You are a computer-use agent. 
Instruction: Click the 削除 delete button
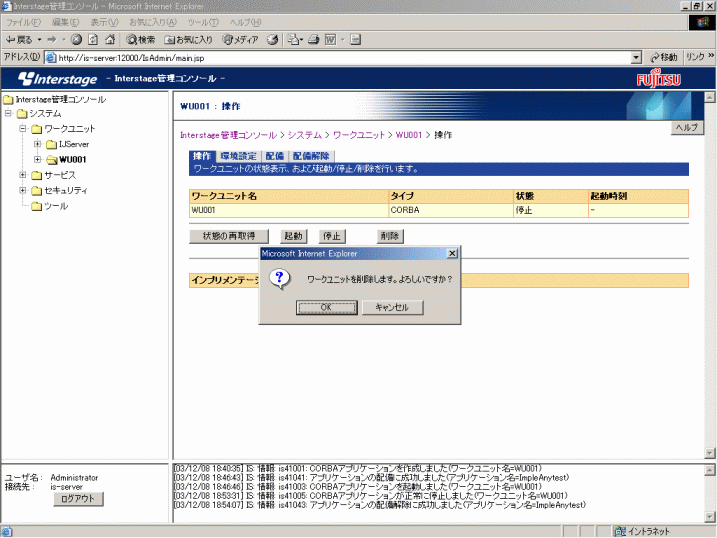point(390,236)
